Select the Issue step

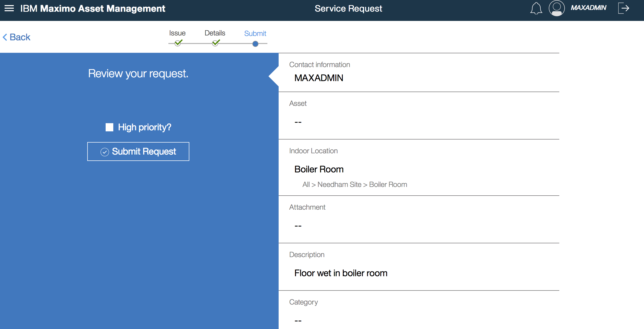coord(177,33)
